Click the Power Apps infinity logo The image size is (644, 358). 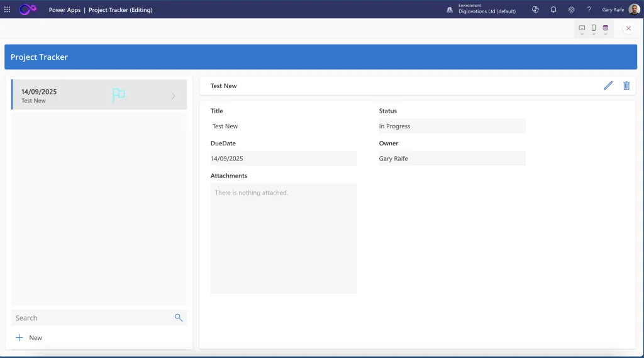click(x=28, y=9)
